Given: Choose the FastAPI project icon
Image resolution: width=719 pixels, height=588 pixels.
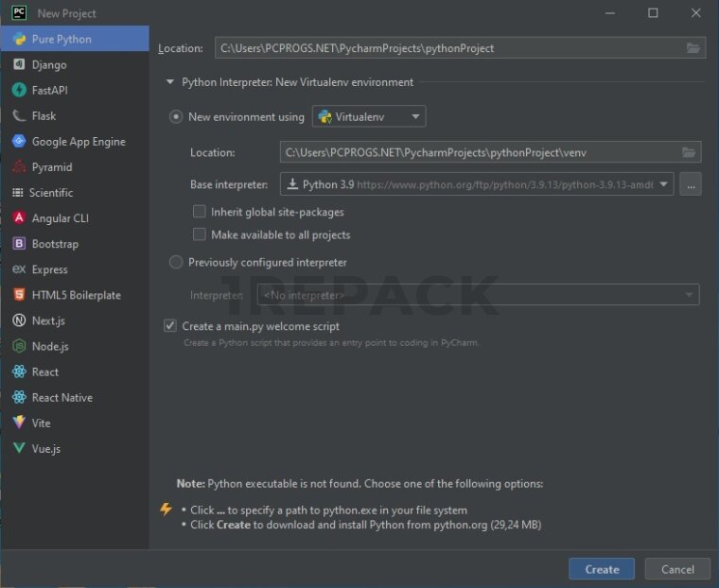Looking at the screenshot, I should point(19,91).
